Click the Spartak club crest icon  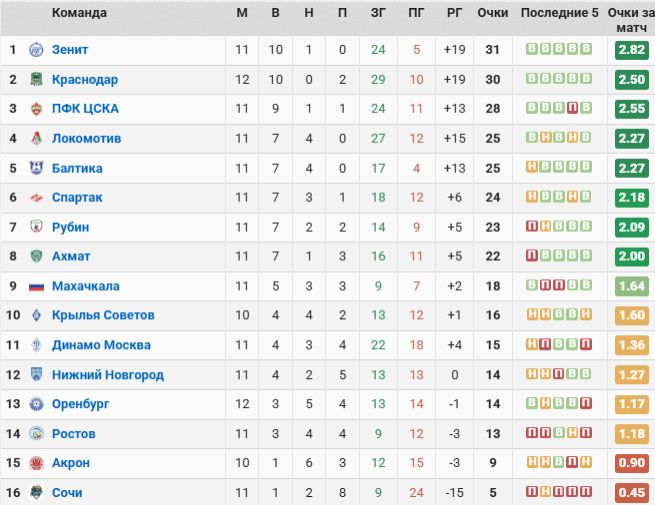coord(36,198)
